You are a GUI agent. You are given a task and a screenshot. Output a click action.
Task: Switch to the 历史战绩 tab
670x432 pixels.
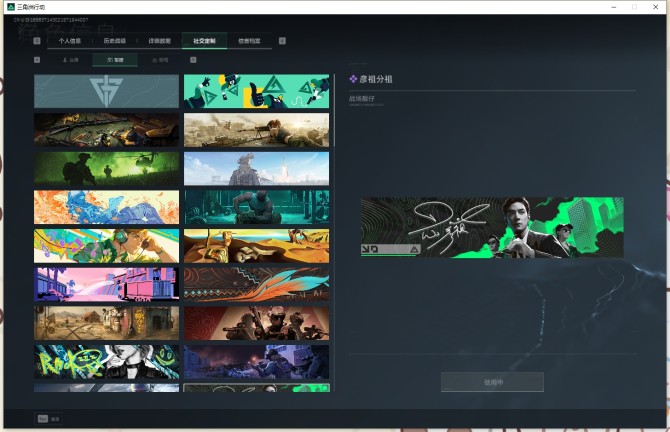tap(115, 41)
